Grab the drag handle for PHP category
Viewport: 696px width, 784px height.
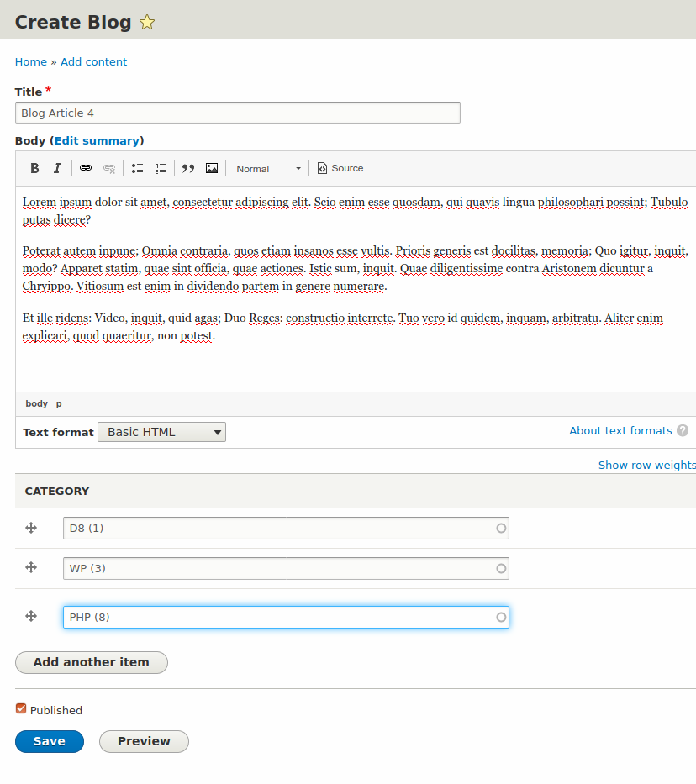coord(31,616)
